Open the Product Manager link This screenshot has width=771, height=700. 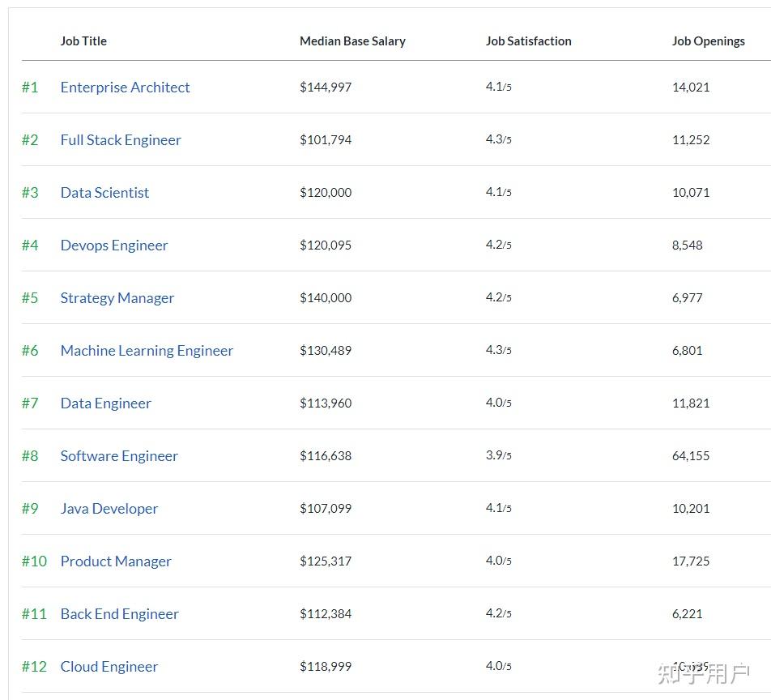point(116,561)
